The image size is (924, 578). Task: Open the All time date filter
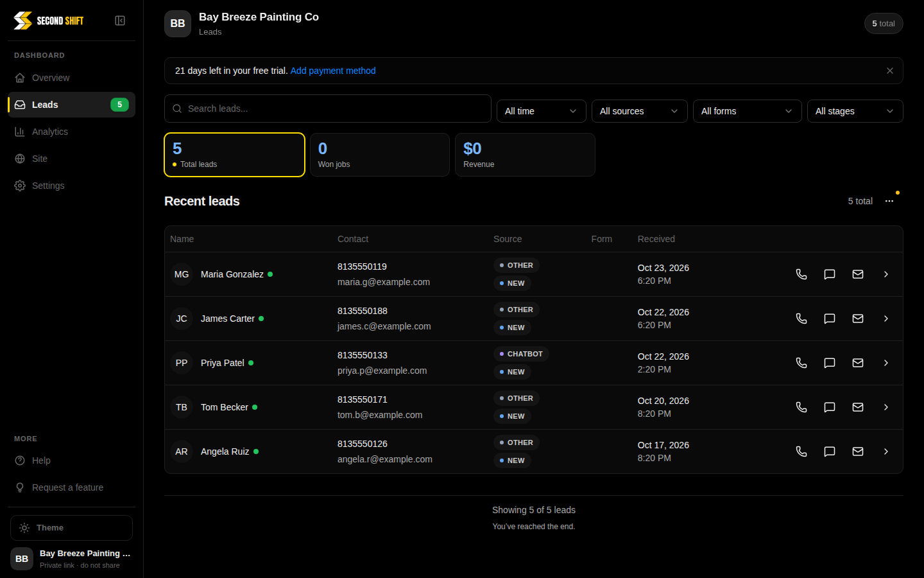pos(542,111)
